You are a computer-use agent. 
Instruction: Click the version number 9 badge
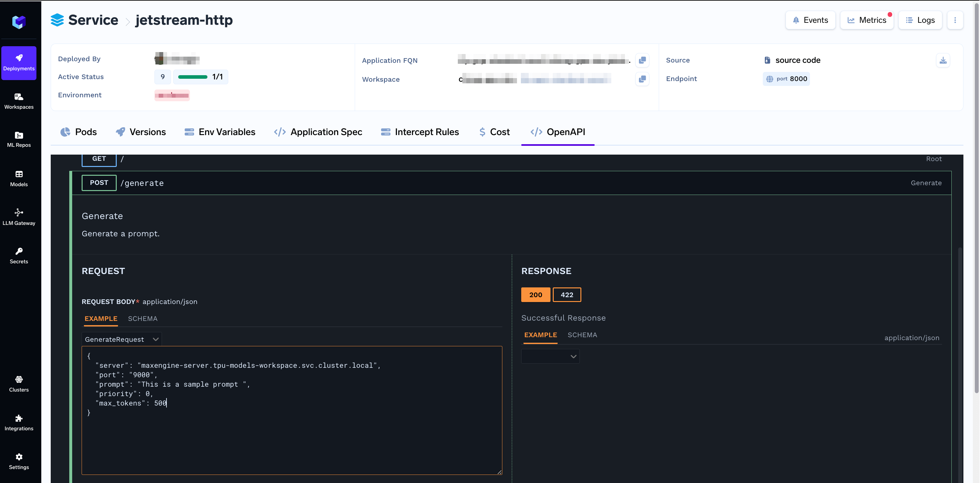click(x=163, y=77)
